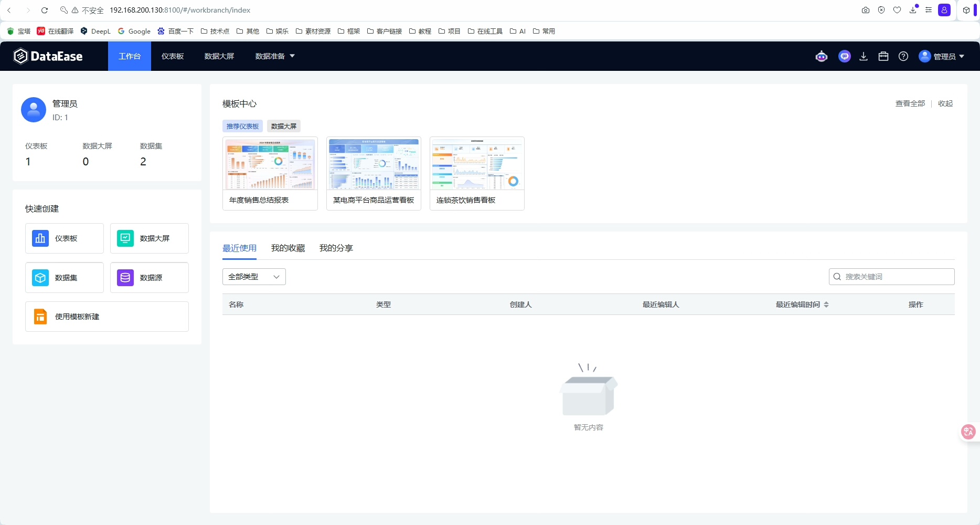Collapse template center with 收起
The height and width of the screenshot is (525, 980).
click(x=945, y=103)
